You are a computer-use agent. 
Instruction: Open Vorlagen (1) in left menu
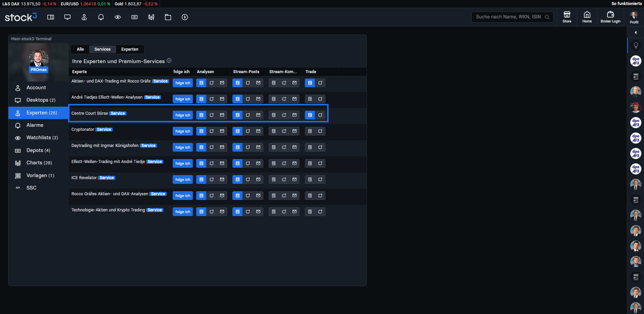pos(38,176)
